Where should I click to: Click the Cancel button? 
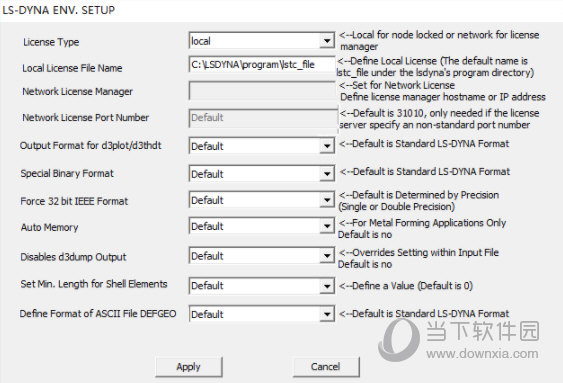tap(326, 366)
